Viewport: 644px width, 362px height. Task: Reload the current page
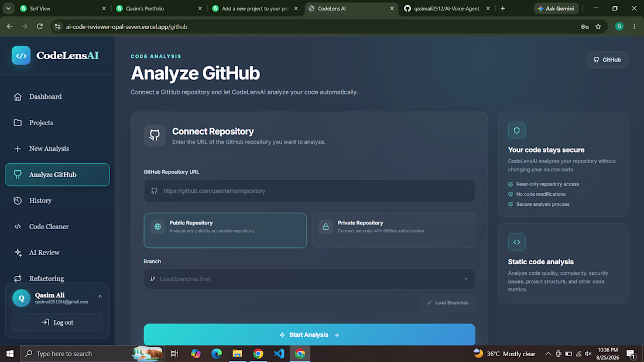tap(40, 27)
